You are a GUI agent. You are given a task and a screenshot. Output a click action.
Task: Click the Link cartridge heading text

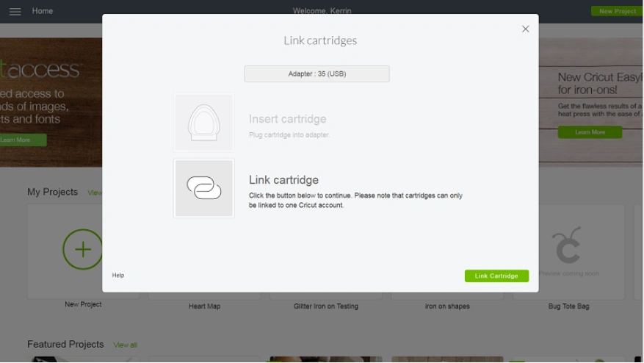[x=283, y=179]
